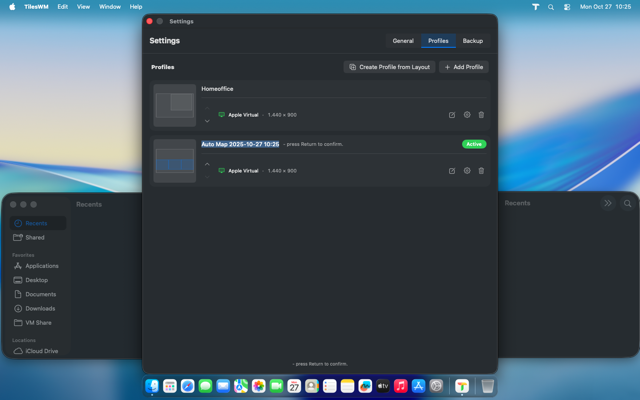Move Auto Map profile up with chevron
Image resolution: width=640 pixels, height=400 pixels.
pyautogui.click(x=207, y=164)
